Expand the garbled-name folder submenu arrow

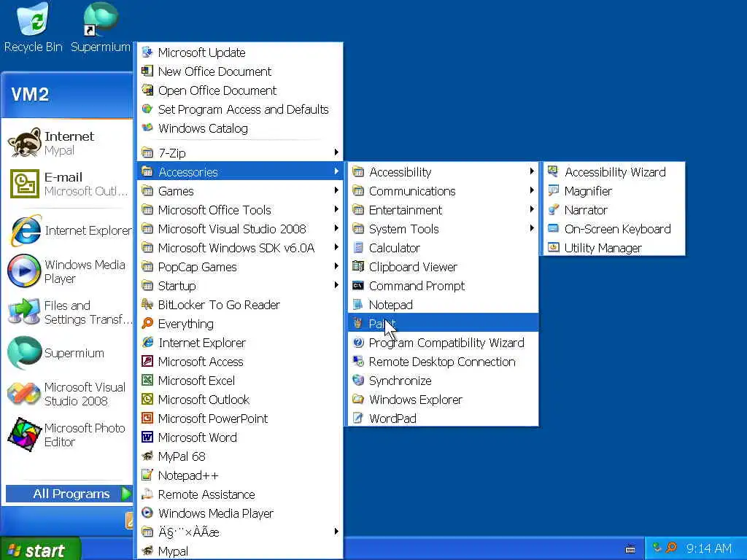click(x=336, y=532)
